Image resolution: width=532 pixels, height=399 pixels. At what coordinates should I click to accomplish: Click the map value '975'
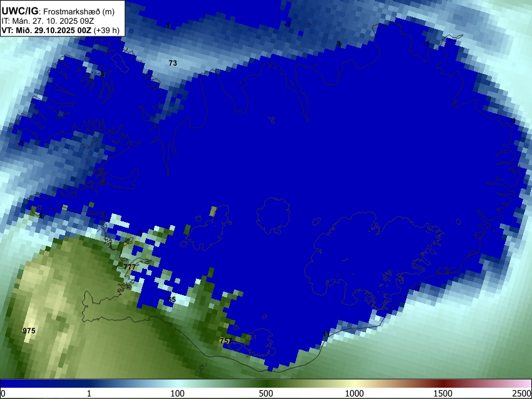pos(29,331)
